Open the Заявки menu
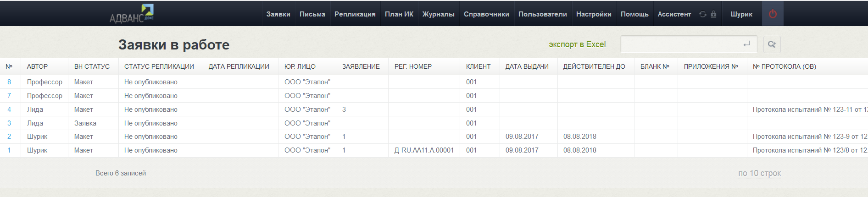868x197 pixels. 278,14
